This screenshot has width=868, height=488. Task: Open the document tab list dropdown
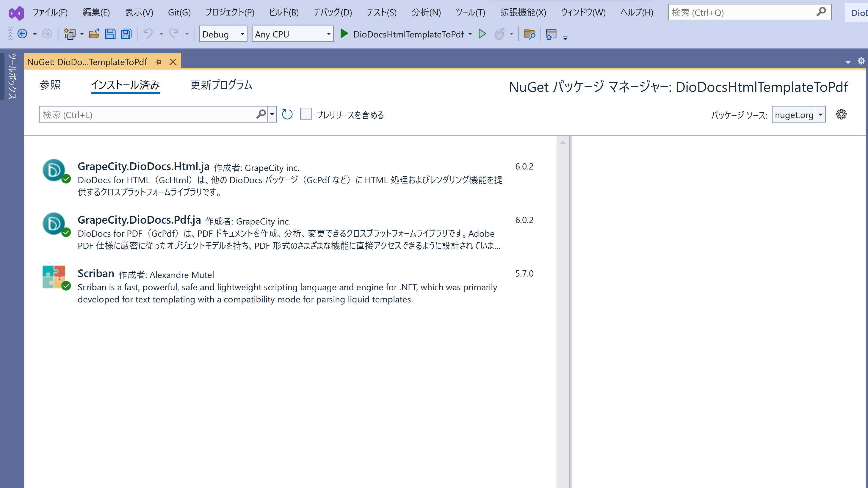848,62
